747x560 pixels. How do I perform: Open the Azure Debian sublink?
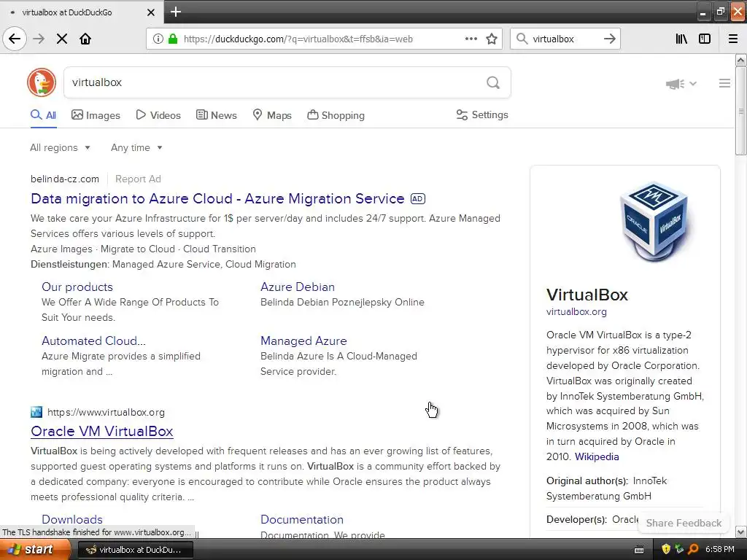tap(298, 287)
